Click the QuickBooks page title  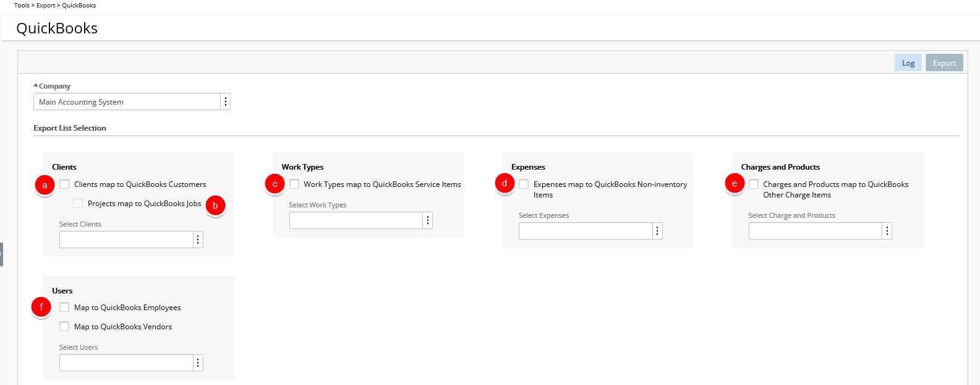(x=57, y=28)
